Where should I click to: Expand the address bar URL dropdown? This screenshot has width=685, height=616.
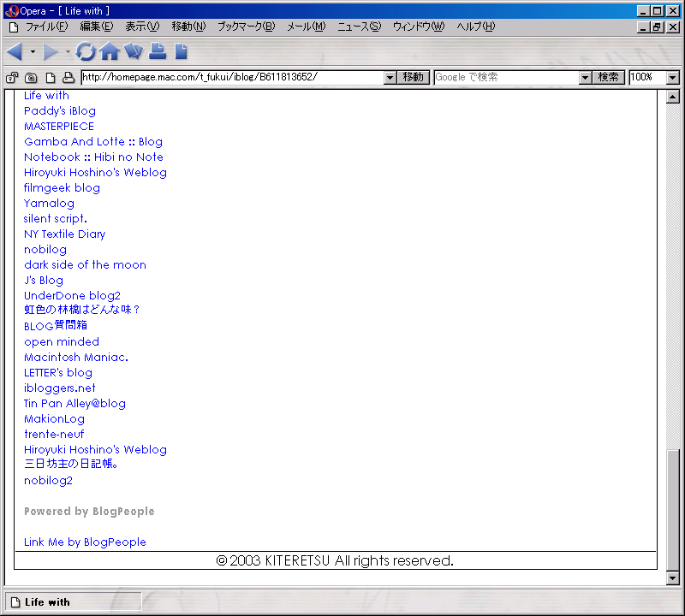pyautogui.click(x=390, y=78)
